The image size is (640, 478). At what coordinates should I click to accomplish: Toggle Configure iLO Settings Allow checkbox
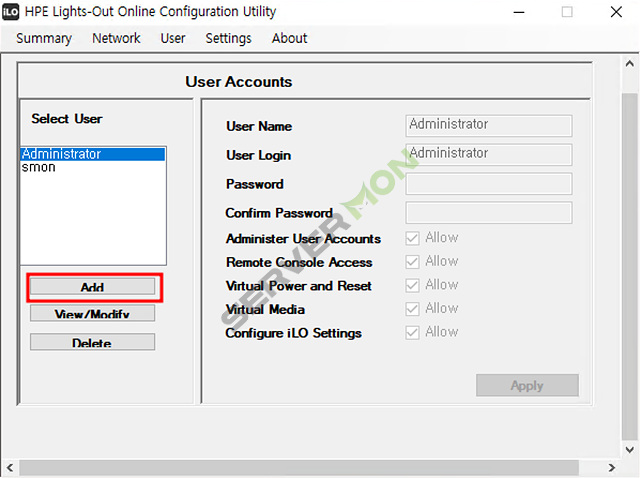pos(412,333)
